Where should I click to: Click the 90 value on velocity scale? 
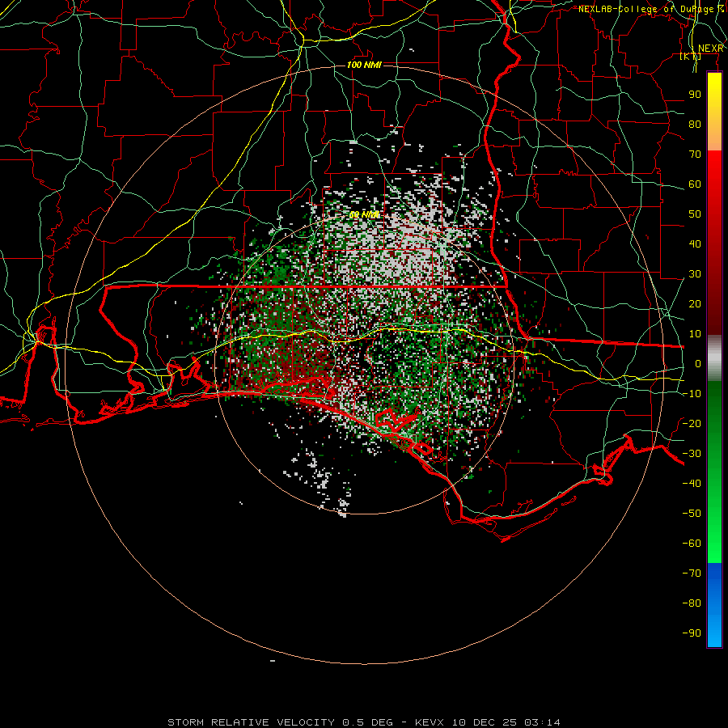(695, 95)
